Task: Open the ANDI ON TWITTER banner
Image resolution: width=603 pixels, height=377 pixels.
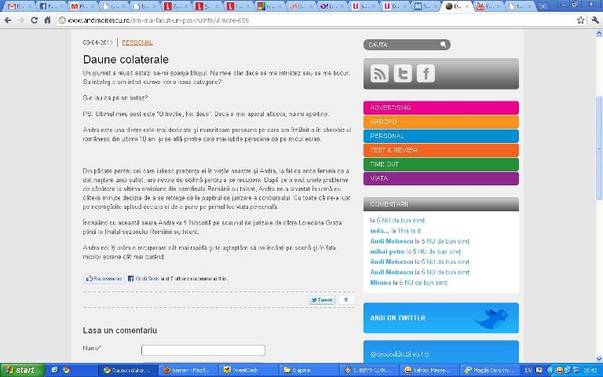Action: pyautogui.click(x=441, y=318)
